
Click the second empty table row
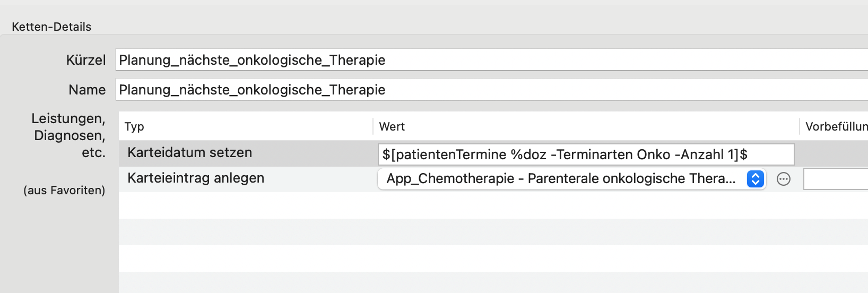coord(493,231)
